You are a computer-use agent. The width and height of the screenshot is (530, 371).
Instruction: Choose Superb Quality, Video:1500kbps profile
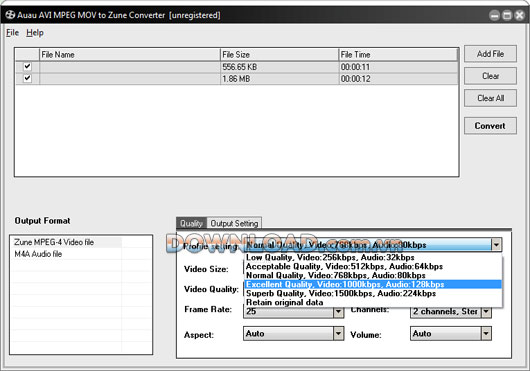[373, 293]
